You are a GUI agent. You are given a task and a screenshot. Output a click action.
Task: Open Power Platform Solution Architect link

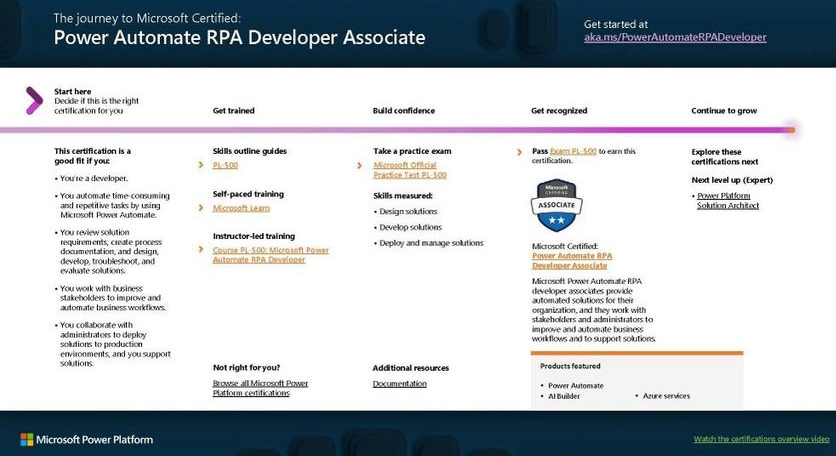click(x=728, y=201)
